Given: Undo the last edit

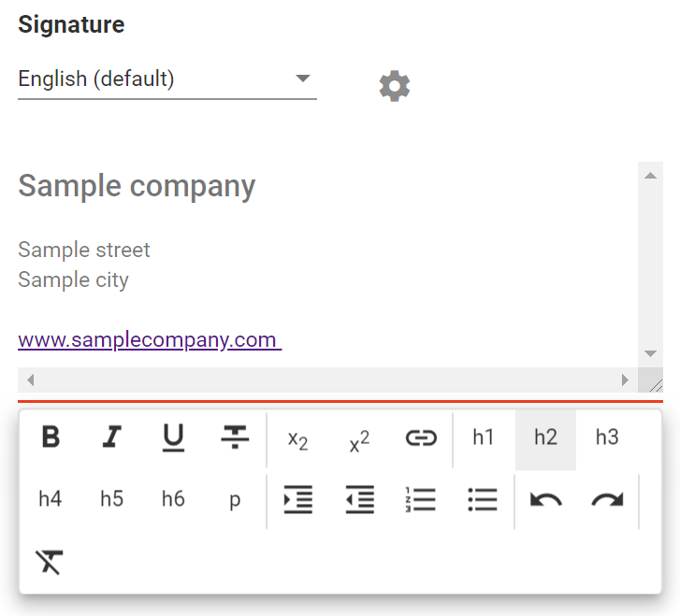Looking at the screenshot, I should tap(545, 500).
